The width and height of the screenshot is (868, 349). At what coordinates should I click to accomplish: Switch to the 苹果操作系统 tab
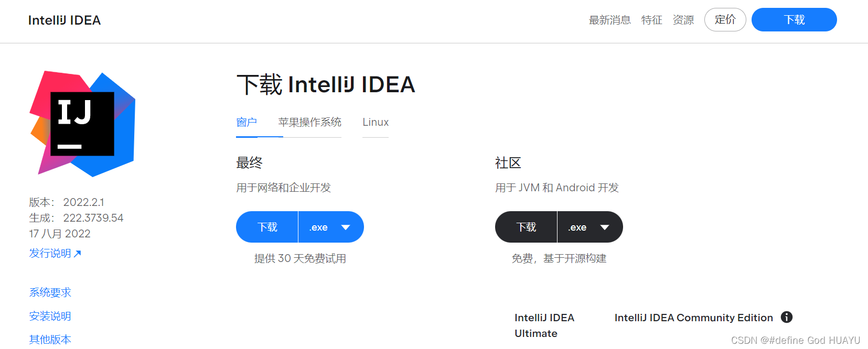[x=310, y=122]
